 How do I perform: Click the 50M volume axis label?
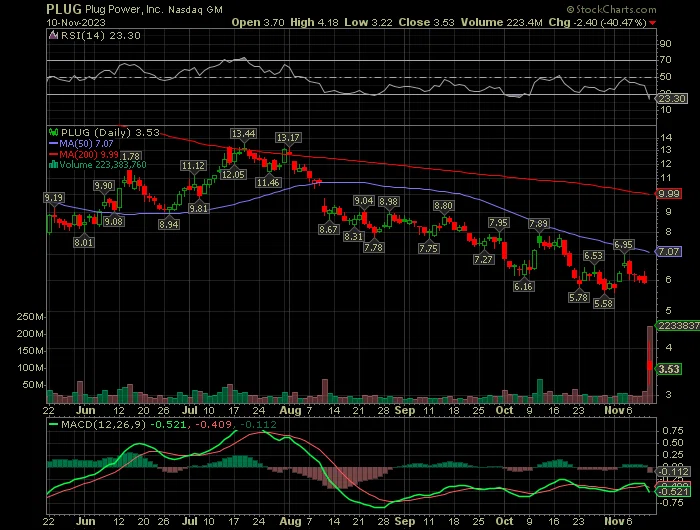33,385
